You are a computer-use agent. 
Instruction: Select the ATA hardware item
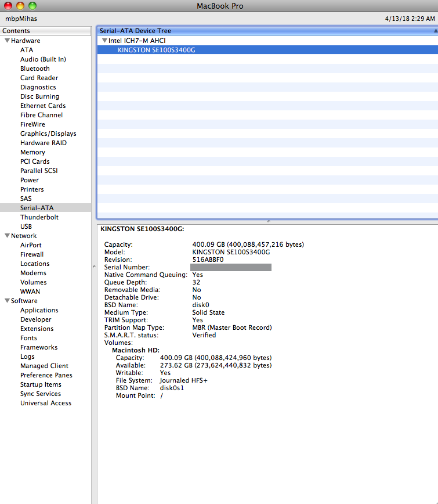click(x=27, y=50)
